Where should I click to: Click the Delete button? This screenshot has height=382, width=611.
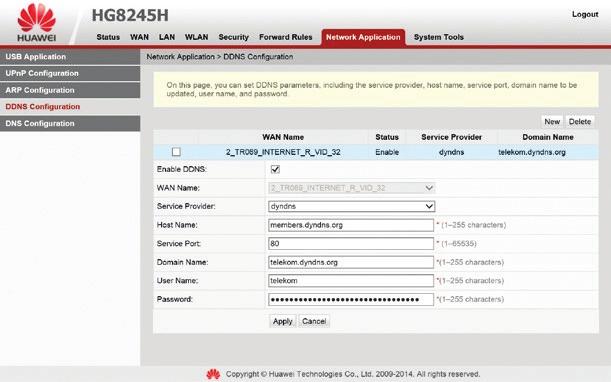[x=580, y=122]
